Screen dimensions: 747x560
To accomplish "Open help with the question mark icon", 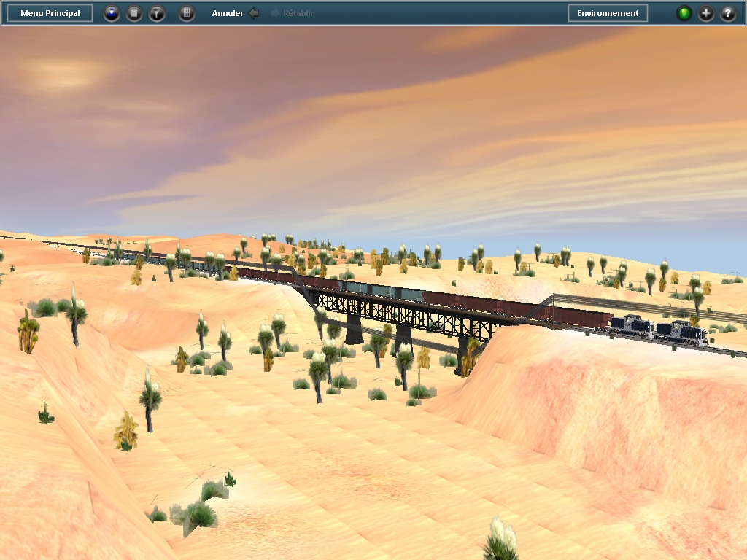I will pos(728,13).
